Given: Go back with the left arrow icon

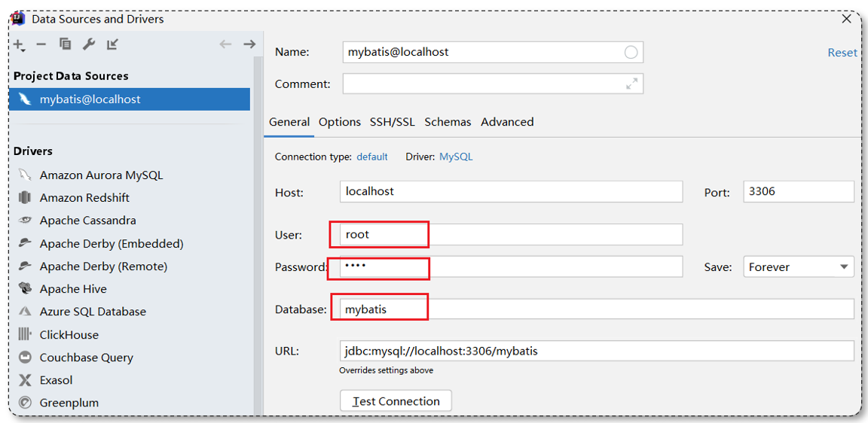Looking at the screenshot, I should (x=225, y=44).
